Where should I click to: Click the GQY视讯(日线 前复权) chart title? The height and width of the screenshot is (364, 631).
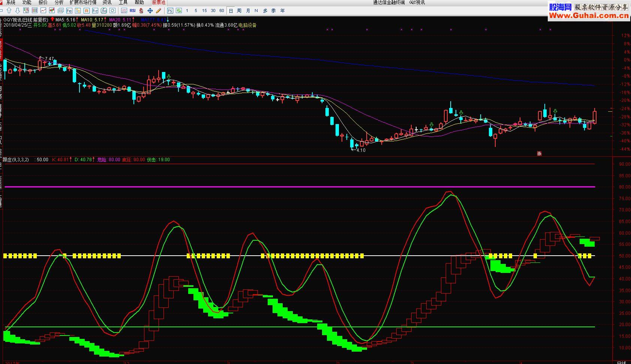[x=26, y=20]
